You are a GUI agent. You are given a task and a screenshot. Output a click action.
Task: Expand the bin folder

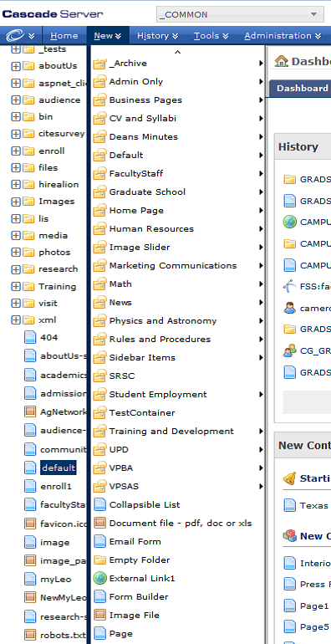(x=16, y=116)
